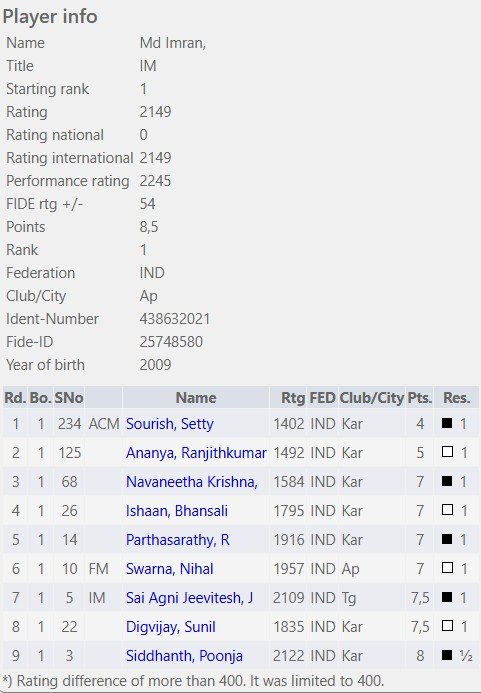Select Siddhanth, Poonja opponent link
The height and width of the screenshot is (693, 481).
[184, 655]
